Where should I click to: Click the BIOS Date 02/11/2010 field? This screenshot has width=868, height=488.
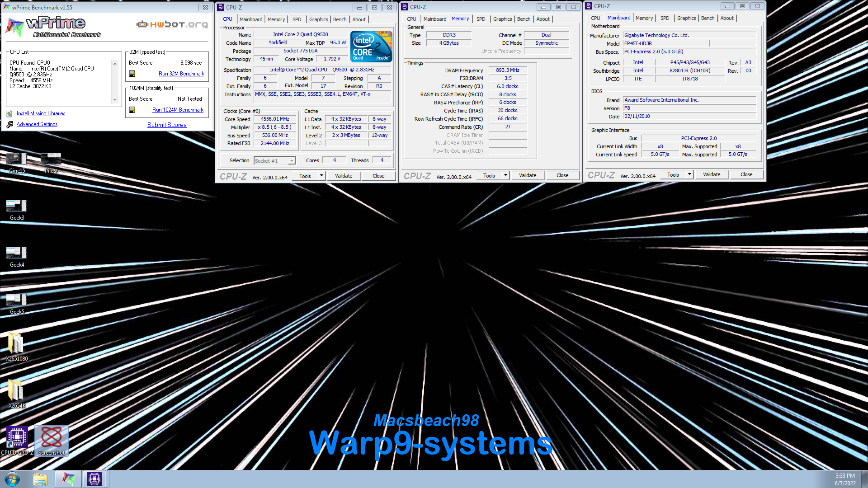689,116
